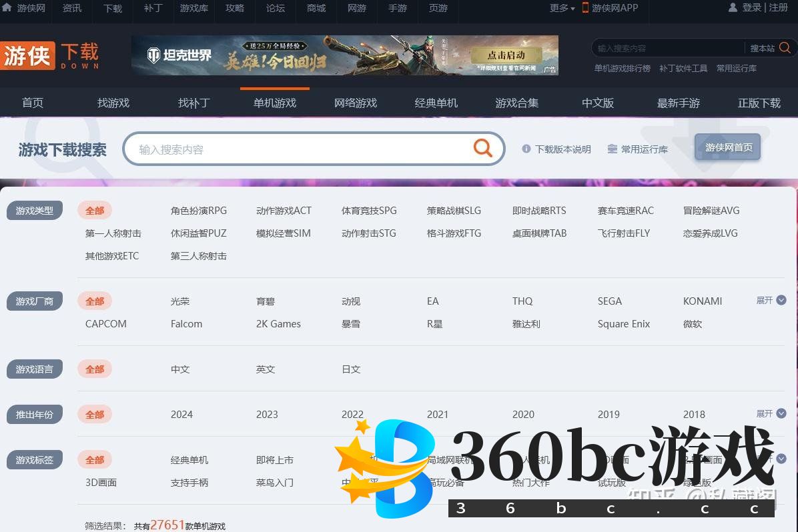This screenshot has height=532, width=798.
Task: Click the orange search magnifier in the game search bar
Action: tap(482, 148)
